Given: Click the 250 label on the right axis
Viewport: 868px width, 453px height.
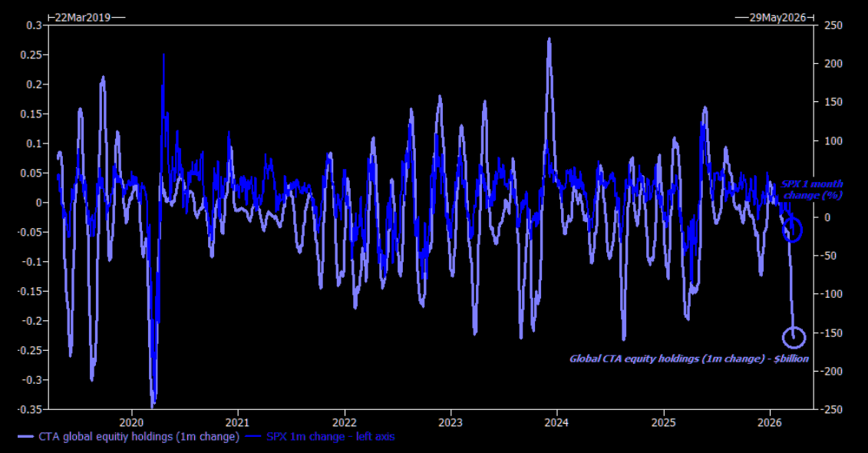Looking at the screenshot, I should pos(834,25).
